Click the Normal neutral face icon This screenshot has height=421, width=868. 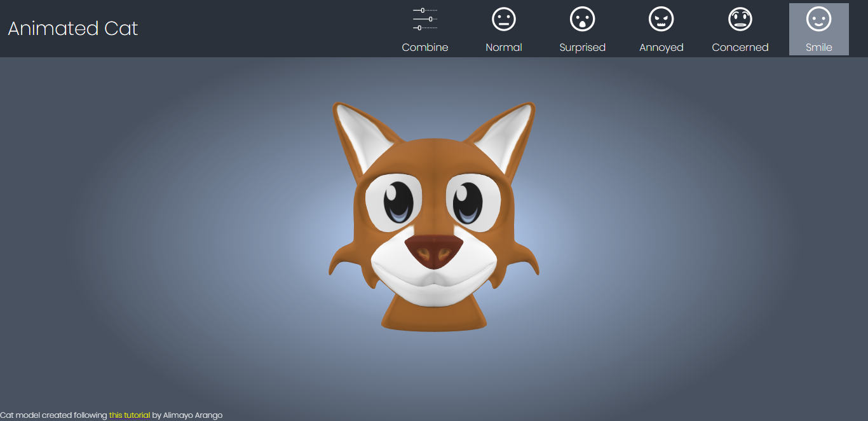pyautogui.click(x=504, y=19)
